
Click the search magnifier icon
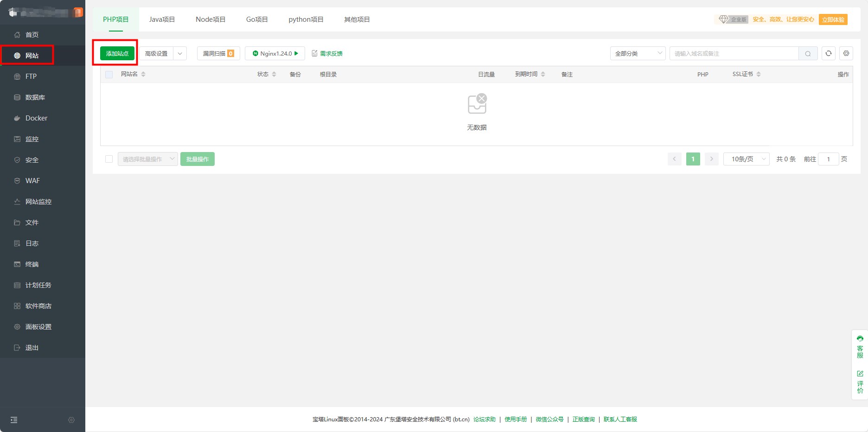point(808,54)
